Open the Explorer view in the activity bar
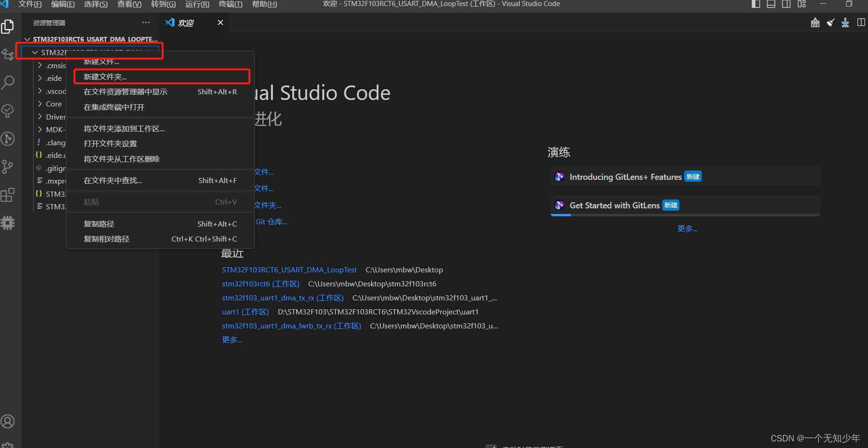Viewport: 868px width, 448px height. point(7,27)
